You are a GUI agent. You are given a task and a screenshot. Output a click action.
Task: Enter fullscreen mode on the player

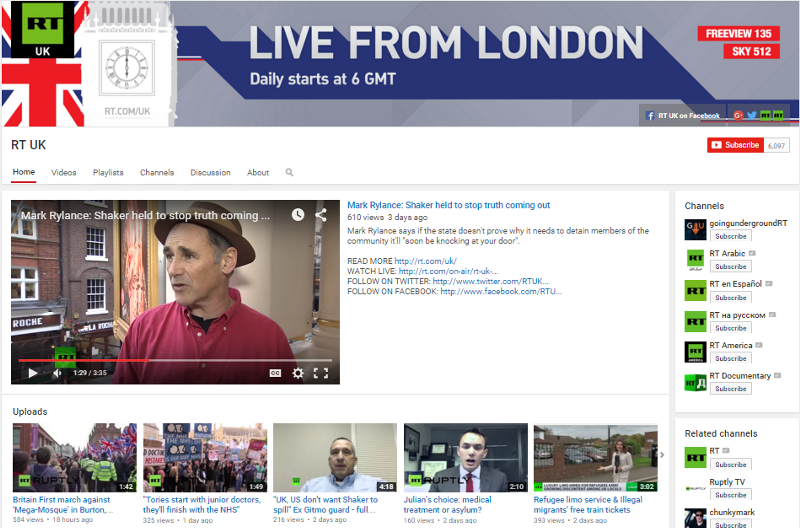[321, 373]
